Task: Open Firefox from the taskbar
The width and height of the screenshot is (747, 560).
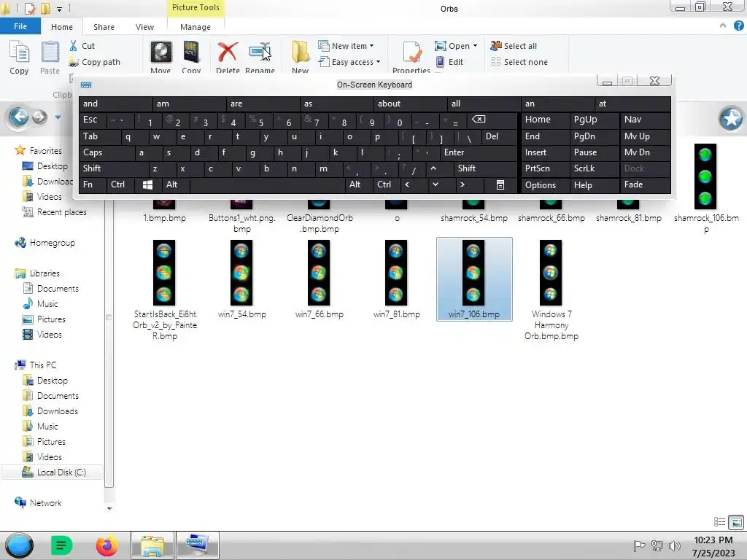Action: (107, 545)
